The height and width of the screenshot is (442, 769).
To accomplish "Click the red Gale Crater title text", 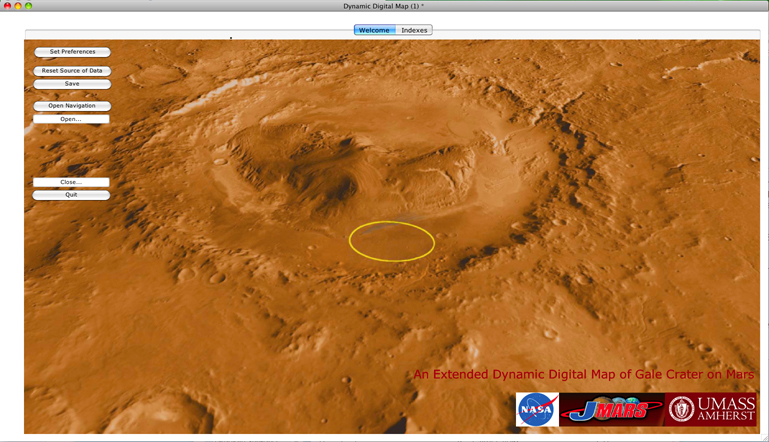I will (584, 374).
